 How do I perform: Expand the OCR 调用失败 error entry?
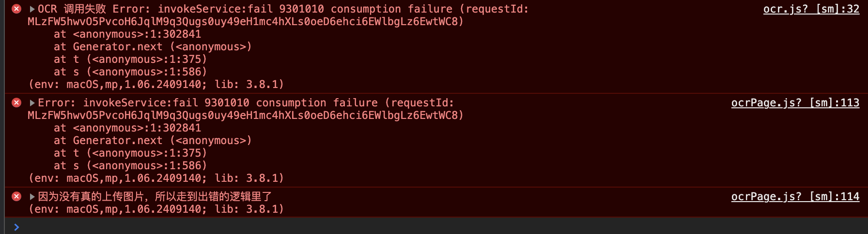(32, 9)
